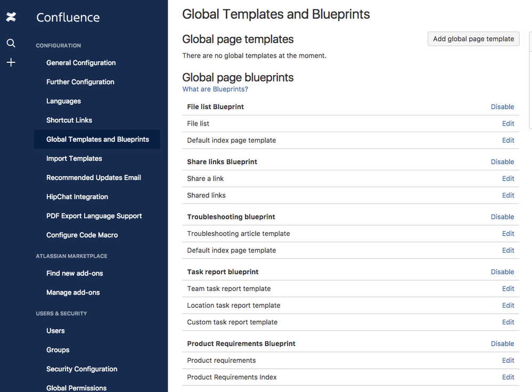Image resolution: width=532 pixels, height=392 pixels.
Task: Open Configure Code Macro
Action: [82, 235]
